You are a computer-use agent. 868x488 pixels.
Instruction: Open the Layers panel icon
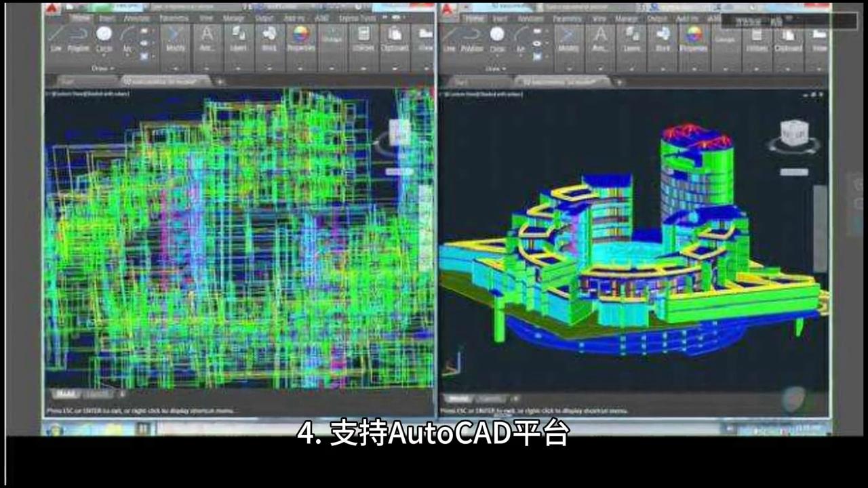[x=239, y=35]
